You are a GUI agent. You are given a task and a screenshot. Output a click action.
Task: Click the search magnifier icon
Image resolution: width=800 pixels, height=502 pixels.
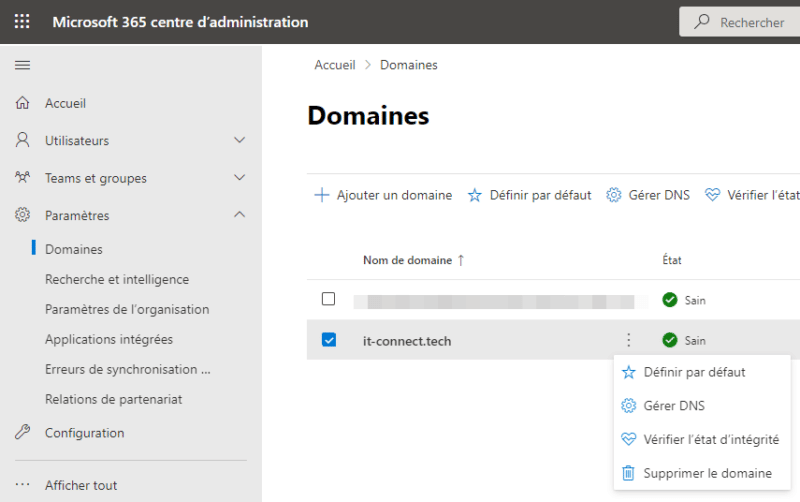(x=702, y=21)
